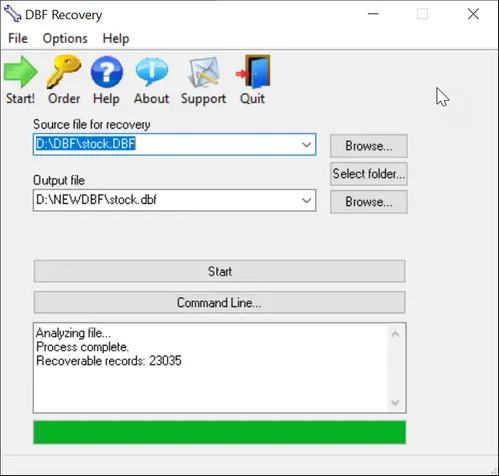Click the green arrow Start! toolbar icon
This screenshot has width=499, height=476.
pyautogui.click(x=21, y=72)
